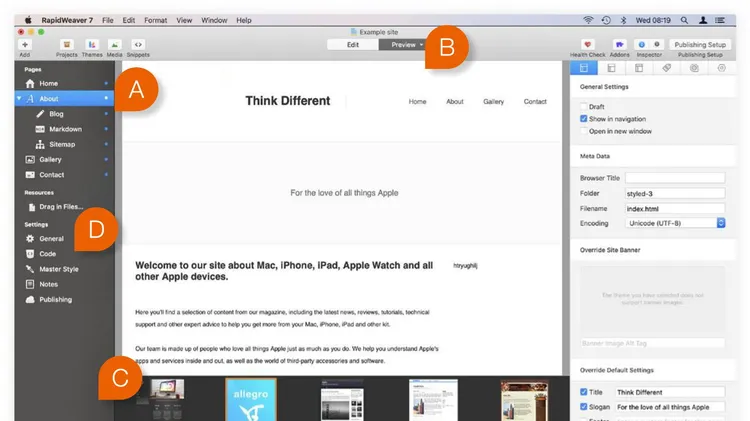This screenshot has width=750, height=421.
Task: Open the Encoding Unicode (UTF-8) dropdown
Action: 675,223
